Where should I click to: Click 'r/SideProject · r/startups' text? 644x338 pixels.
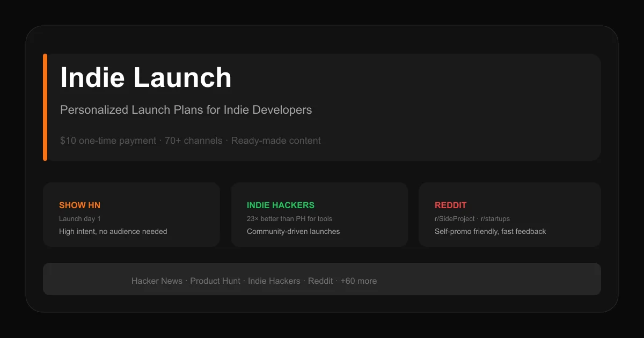pos(472,219)
